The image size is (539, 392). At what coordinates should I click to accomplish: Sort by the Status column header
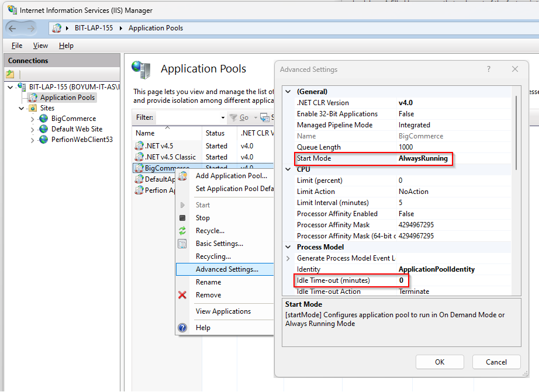click(x=220, y=133)
